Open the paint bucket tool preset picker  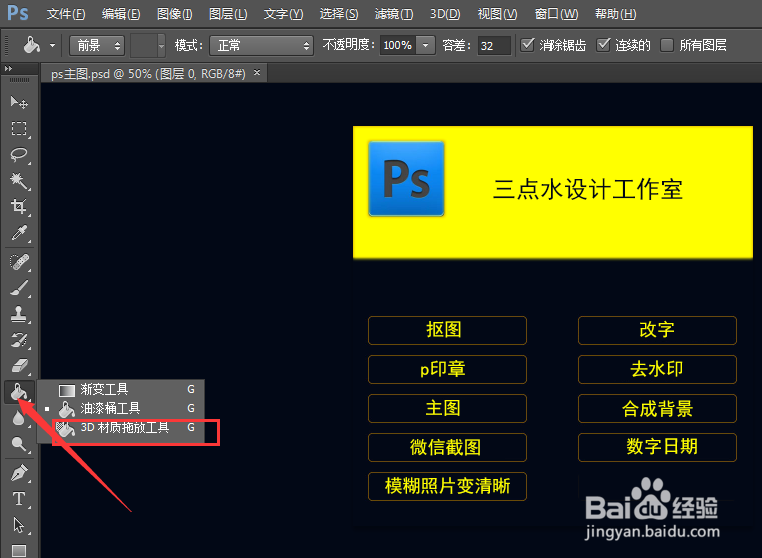tap(52, 46)
